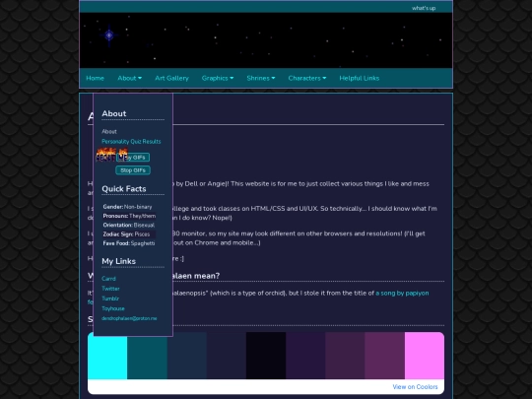532x399 pixels.
Task: Click the starry night banner image
Action: pos(266,40)
